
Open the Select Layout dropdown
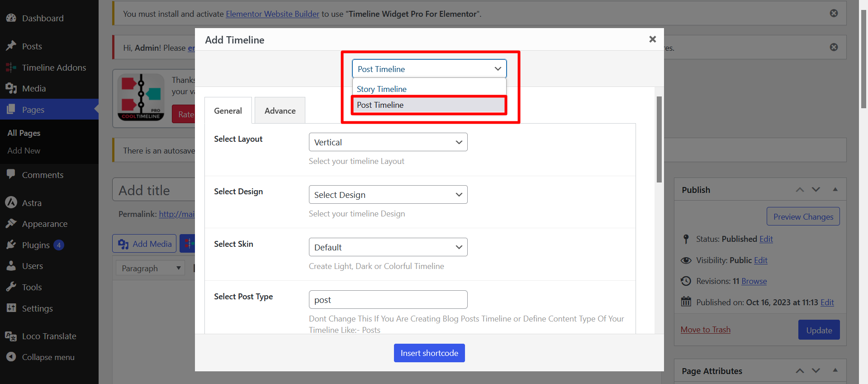(x=388, y=142)
